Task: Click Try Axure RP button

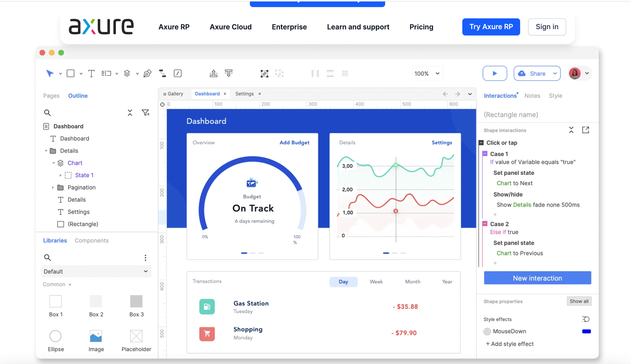Action: [x=491, y=27]
